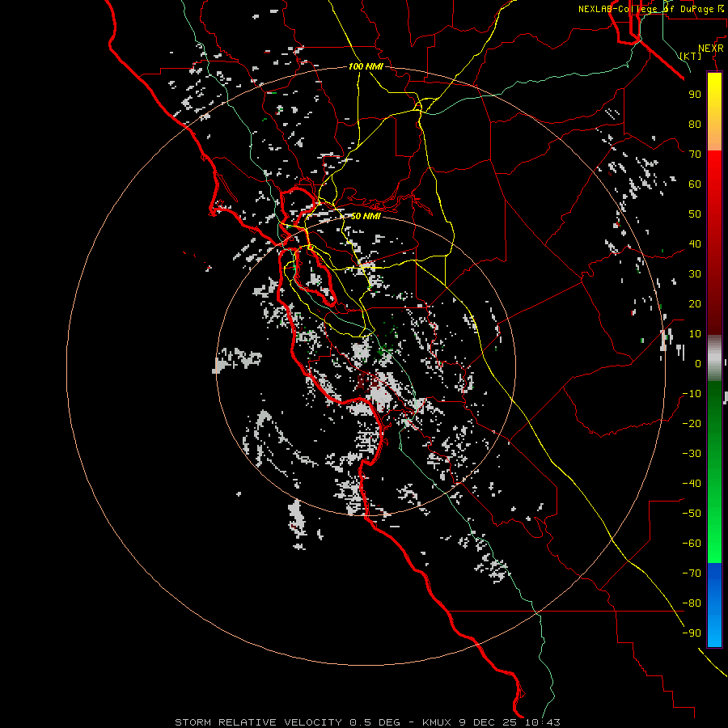This screenshot has height=728, width=728.
Task: Click the -60 knot scale label
Action: coord(692,544)
